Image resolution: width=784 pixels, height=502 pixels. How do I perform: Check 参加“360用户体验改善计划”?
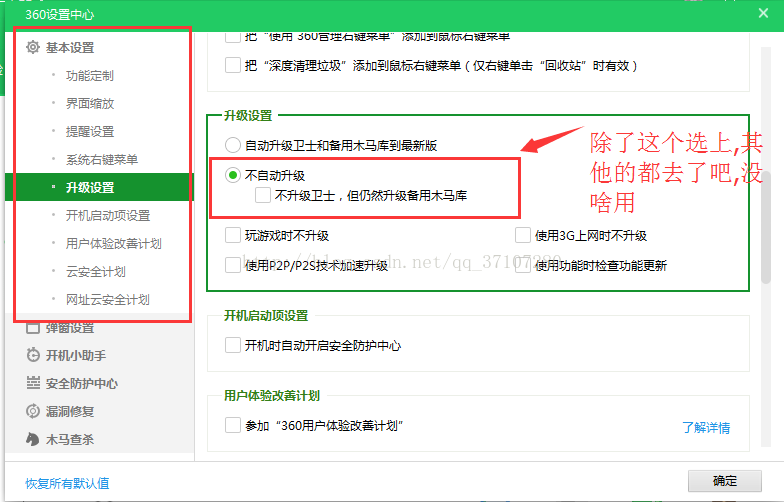[232, 425]
